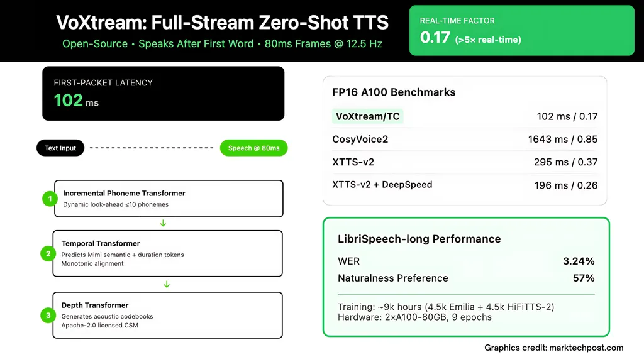Select the Text Input pill
Screen dimensions: 644x357
point(60,148)
